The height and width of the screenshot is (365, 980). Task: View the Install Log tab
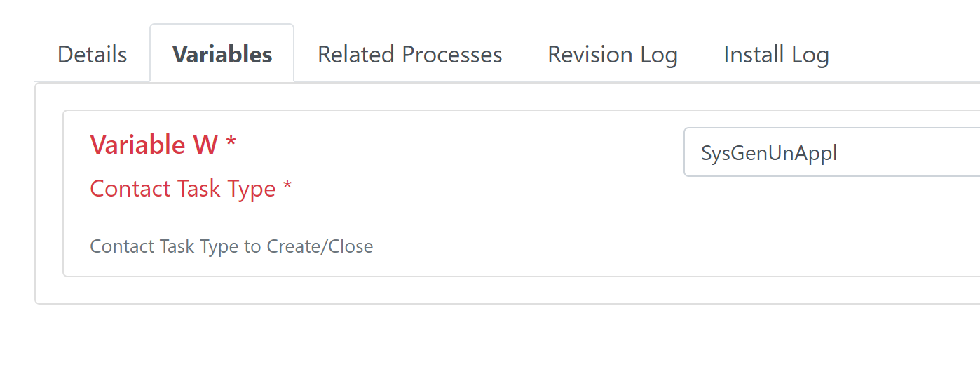click(776, 54)
